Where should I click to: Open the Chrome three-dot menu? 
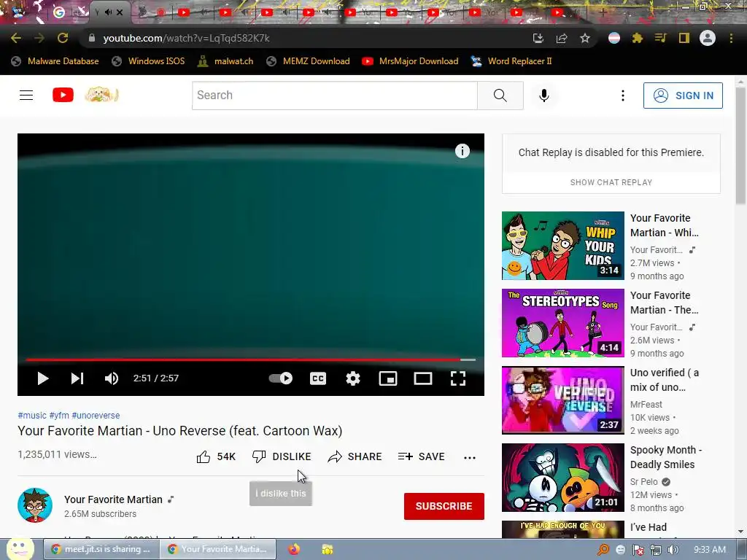click(x=731, y=38)
